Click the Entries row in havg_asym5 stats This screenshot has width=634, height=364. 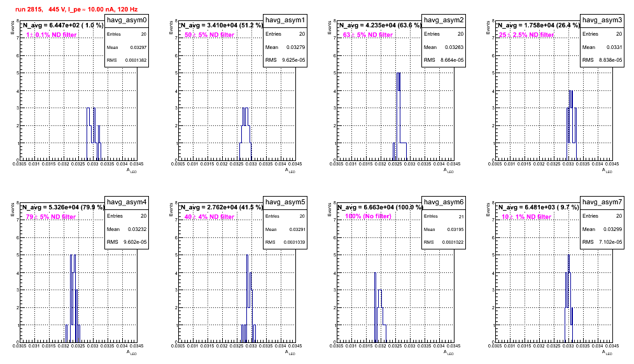tap(285, 216)
